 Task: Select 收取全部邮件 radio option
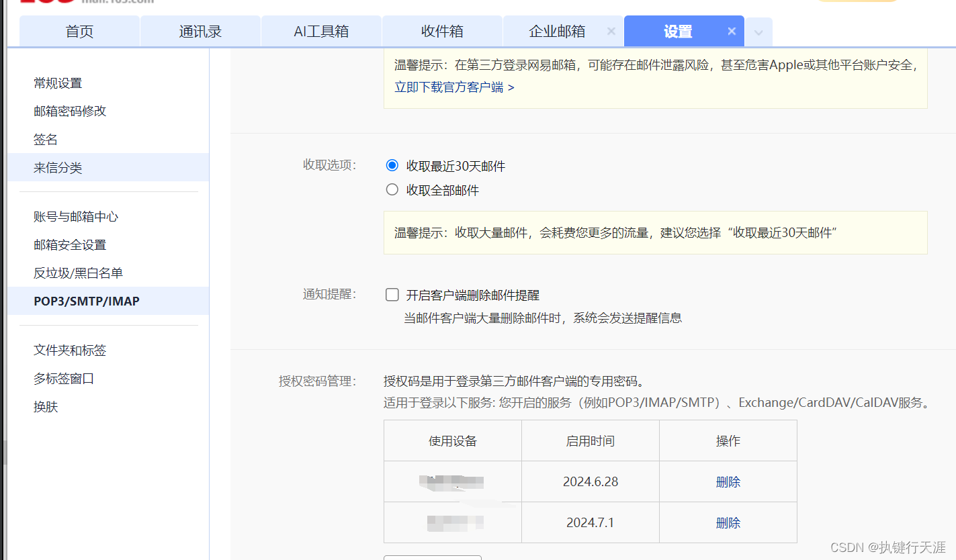click(392, 190)
